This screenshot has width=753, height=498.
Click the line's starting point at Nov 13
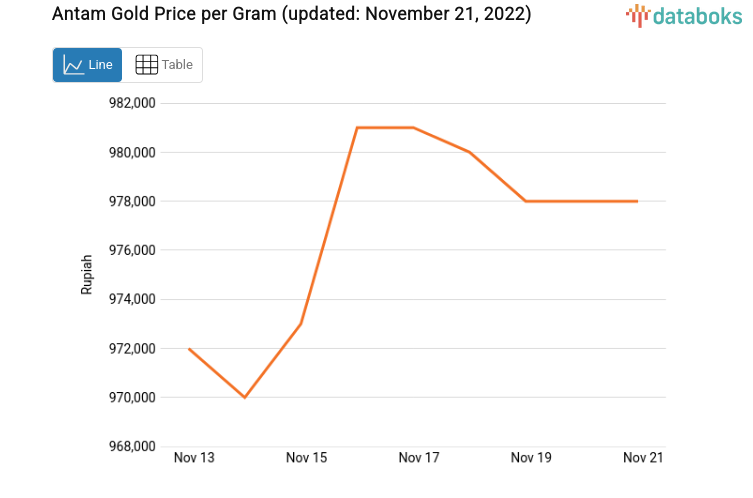click(x=189, y=349)
